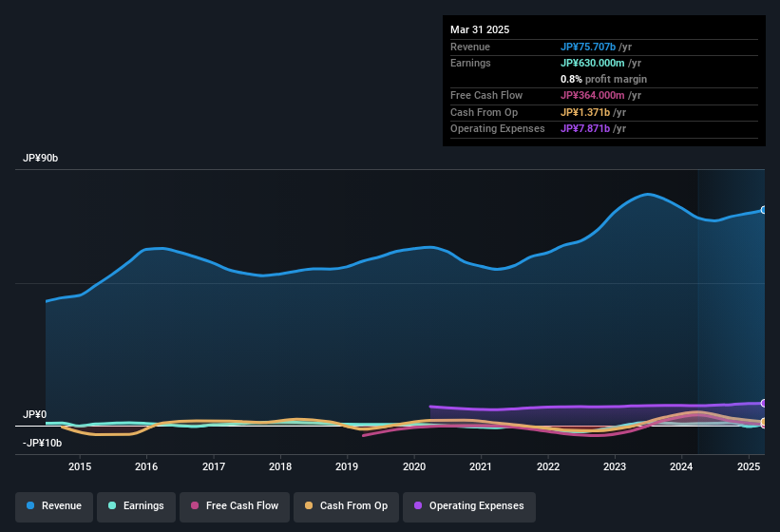Click the 2018 x-axis label
Viewport: 780px width, 532px height.
coord(280,466)
